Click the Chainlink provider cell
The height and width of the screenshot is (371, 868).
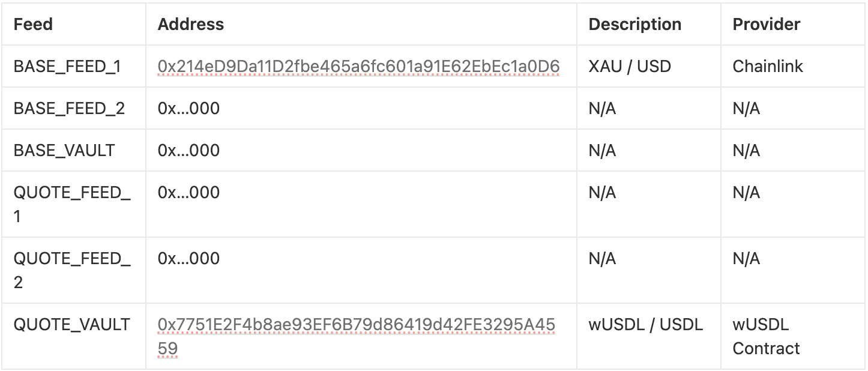767,67
